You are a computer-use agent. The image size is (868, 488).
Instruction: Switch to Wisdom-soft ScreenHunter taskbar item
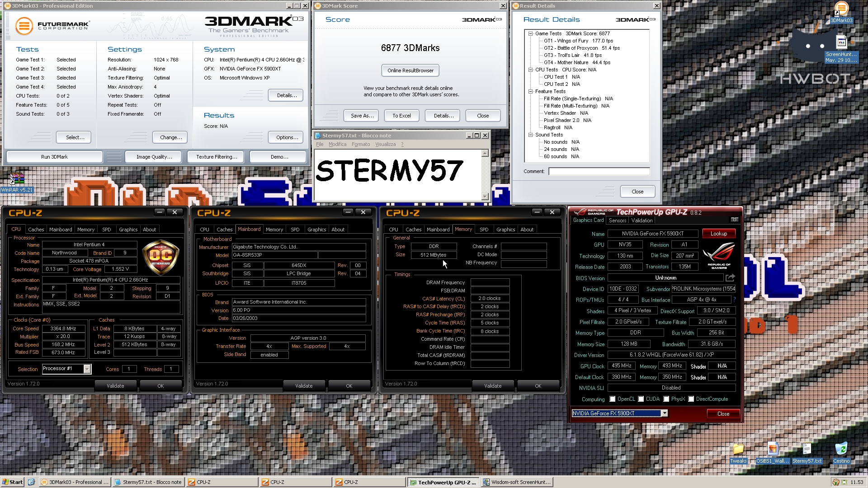pyautogui.click(x=518, y=482)
